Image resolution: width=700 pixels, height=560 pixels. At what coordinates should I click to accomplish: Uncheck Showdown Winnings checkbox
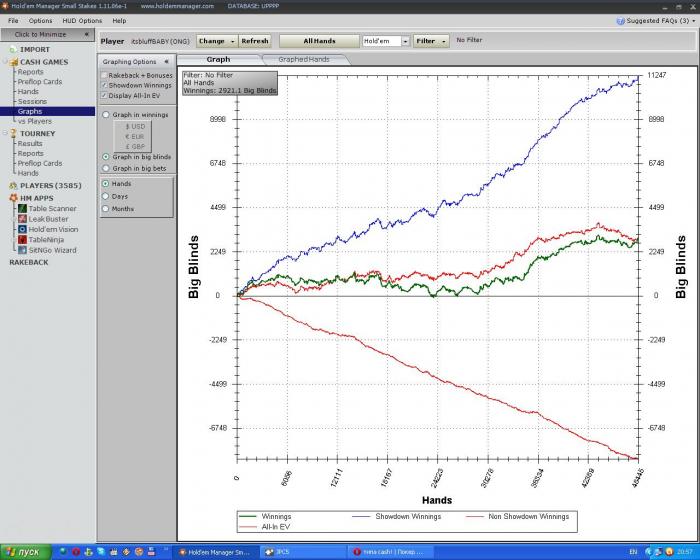coord(104,85)
